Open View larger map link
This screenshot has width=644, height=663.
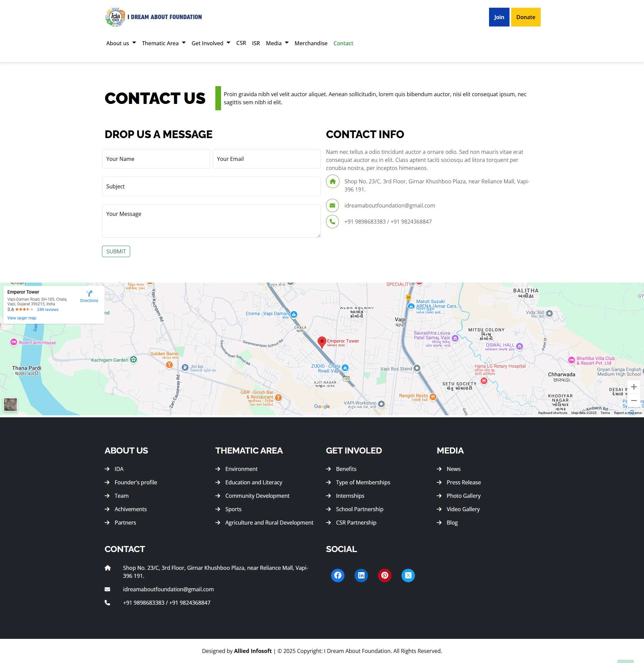(x=22, y=318)
